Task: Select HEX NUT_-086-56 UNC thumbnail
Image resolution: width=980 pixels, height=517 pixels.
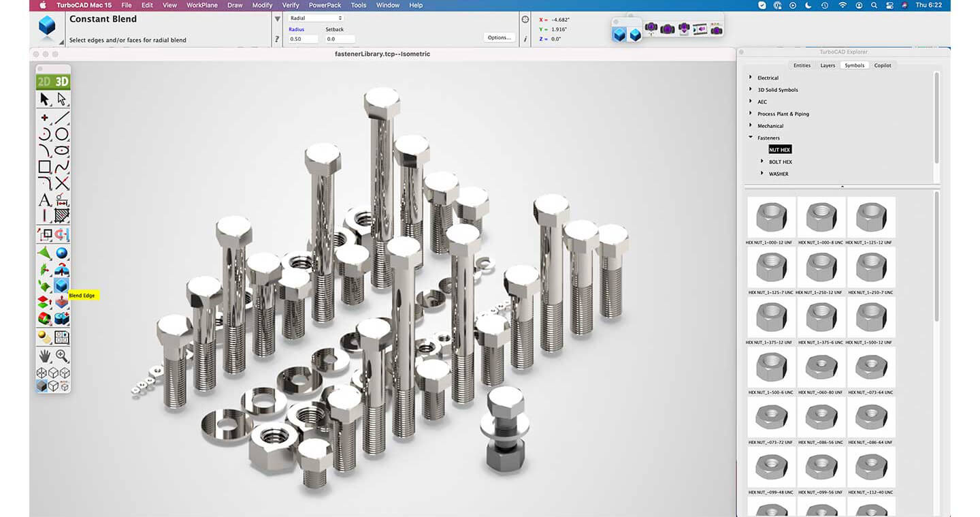Action: (x=821, y=417)
